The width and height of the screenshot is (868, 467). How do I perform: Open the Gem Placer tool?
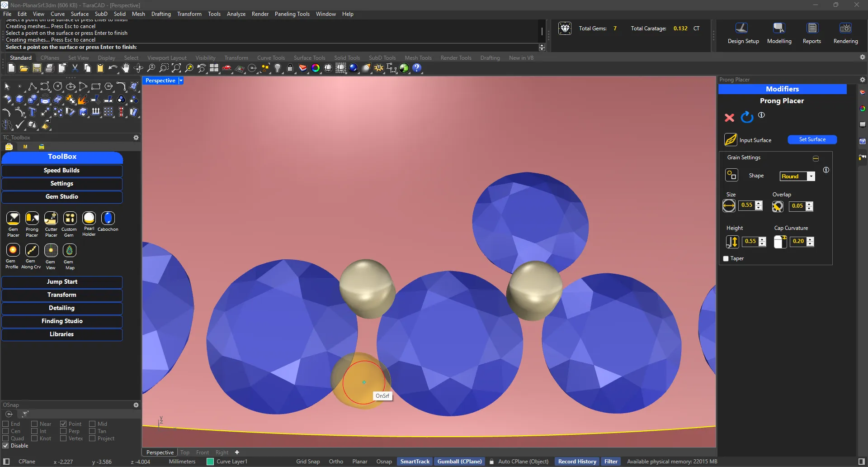click(13, 219)
